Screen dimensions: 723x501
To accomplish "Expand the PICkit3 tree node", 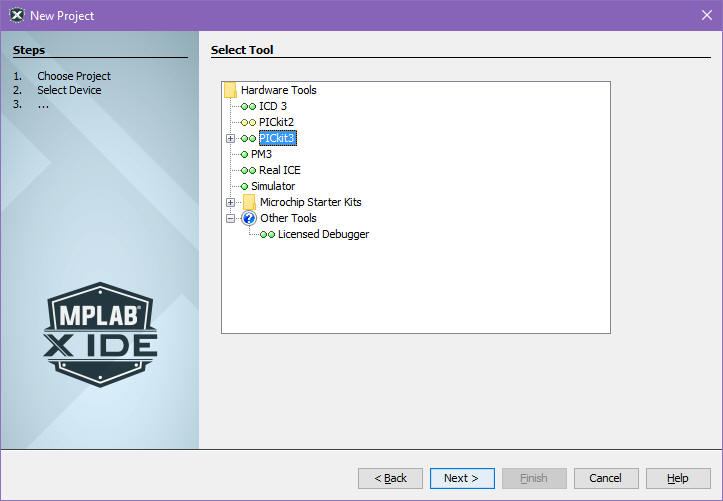I will point(231,138).
